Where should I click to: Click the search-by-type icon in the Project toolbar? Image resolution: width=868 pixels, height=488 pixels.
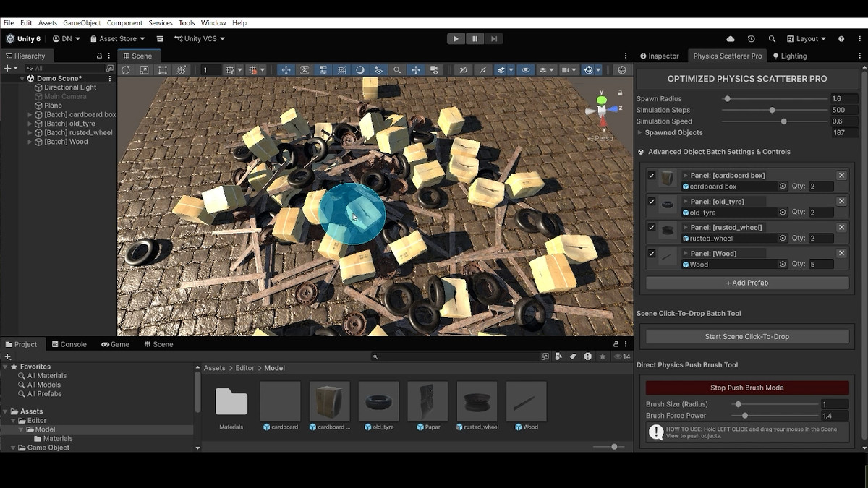558,356
